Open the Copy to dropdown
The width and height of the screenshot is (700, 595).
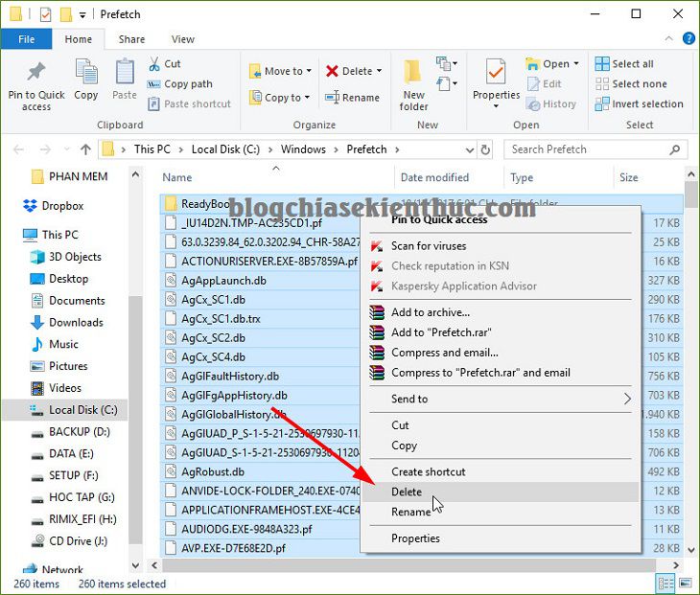pos(280,97)
